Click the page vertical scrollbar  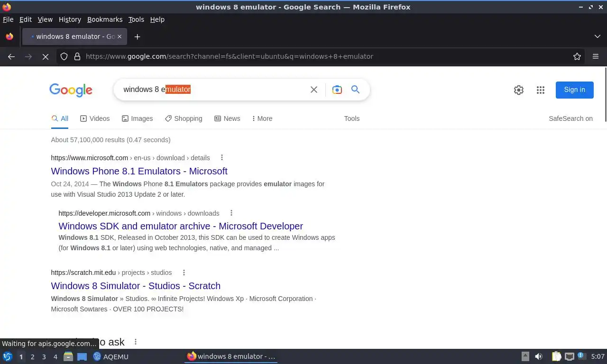pyautogui.click(x=605, y=95)
